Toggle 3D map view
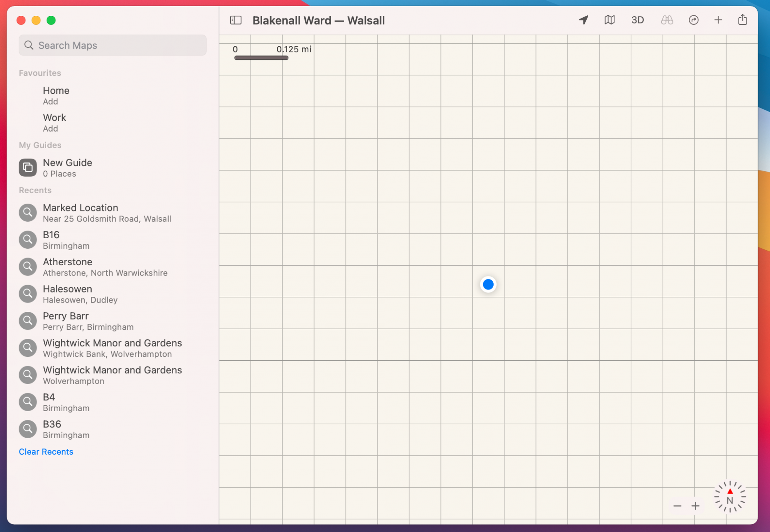 coord(638,20)
